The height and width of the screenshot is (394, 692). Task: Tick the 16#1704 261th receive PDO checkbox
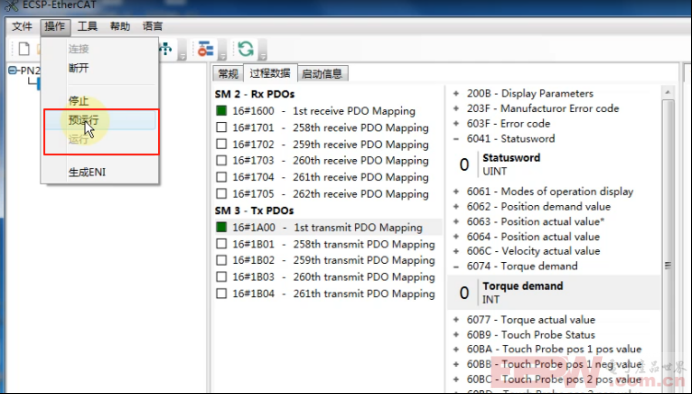(222, 177)
